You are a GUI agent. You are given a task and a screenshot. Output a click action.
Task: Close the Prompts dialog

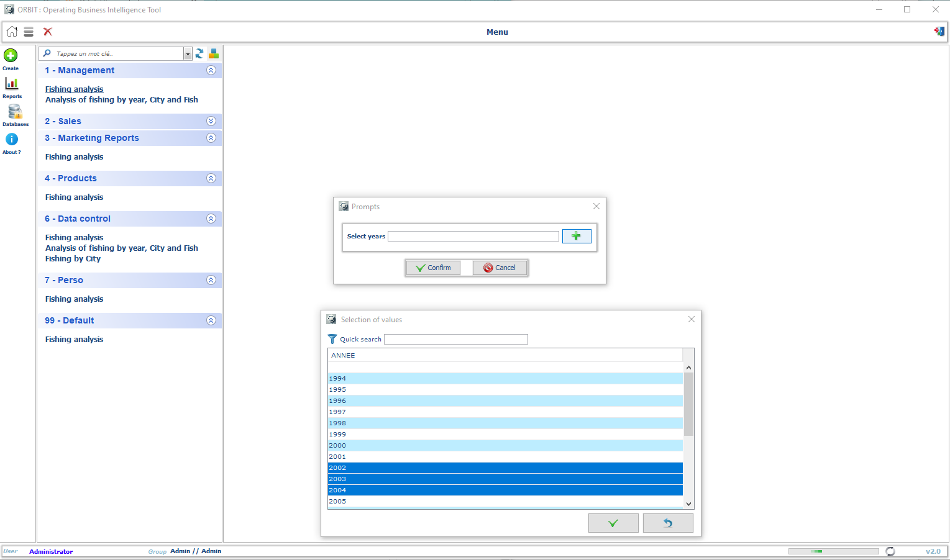click(596, 206)
